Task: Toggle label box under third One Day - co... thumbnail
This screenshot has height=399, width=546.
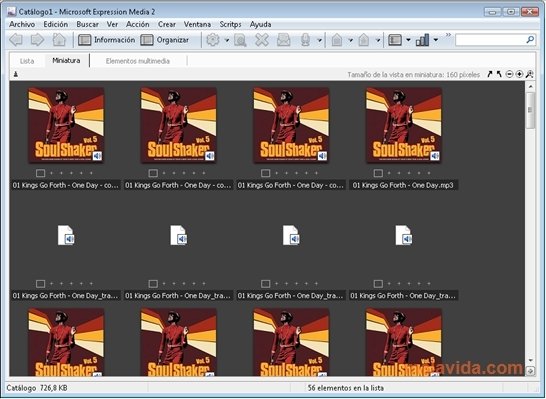Action: click(265, 173)
